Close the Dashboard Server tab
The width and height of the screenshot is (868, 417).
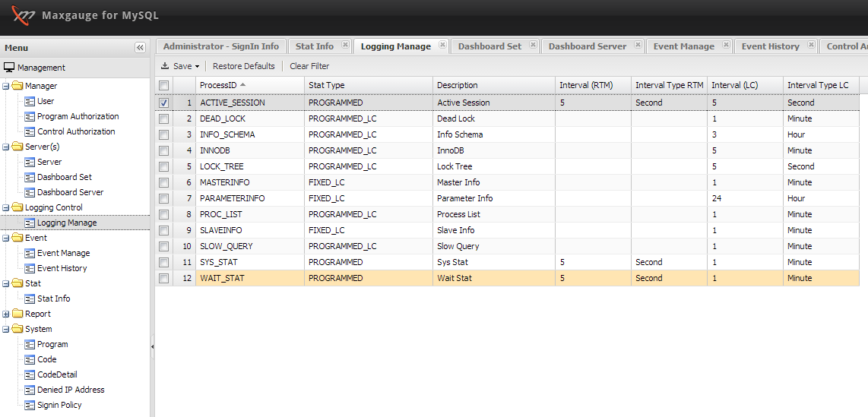[638, 45]
